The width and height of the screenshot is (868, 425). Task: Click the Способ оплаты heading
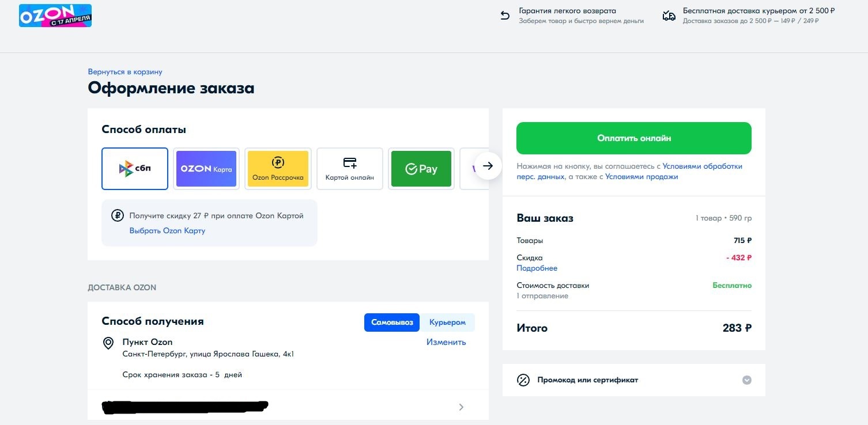144,130
